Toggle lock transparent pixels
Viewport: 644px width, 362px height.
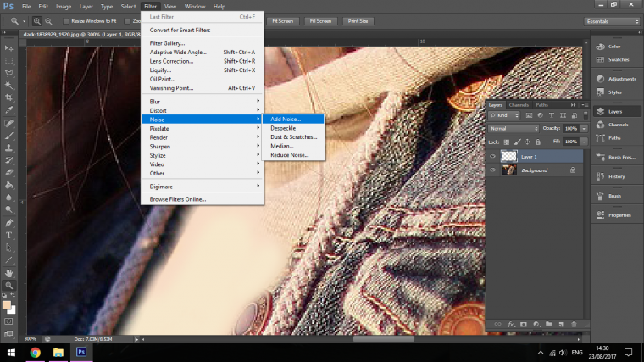(507, 142)
